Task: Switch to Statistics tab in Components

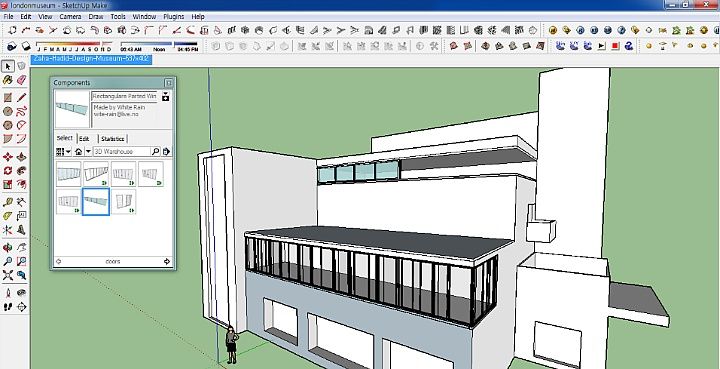Action: [x=112, y=139]
